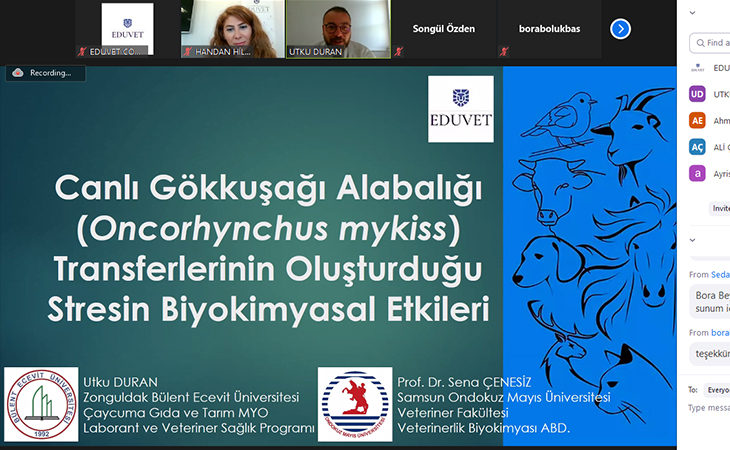
Task: Click the Recording indicator badge
Action: click(x=42, y=73)
